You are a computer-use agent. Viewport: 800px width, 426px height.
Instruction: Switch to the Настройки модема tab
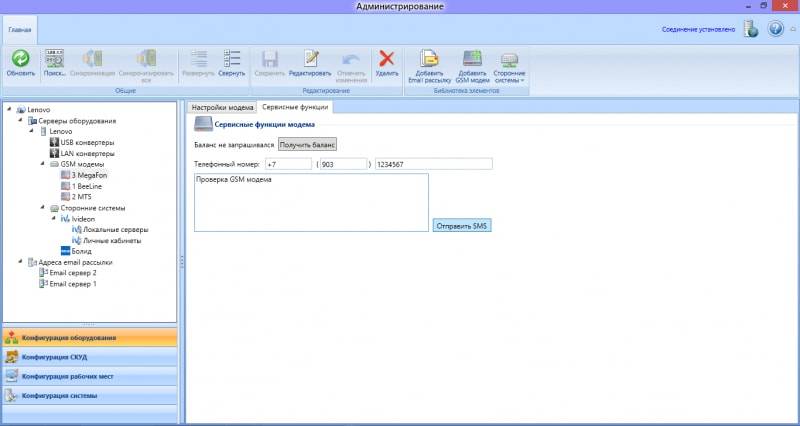coord(221,107)
